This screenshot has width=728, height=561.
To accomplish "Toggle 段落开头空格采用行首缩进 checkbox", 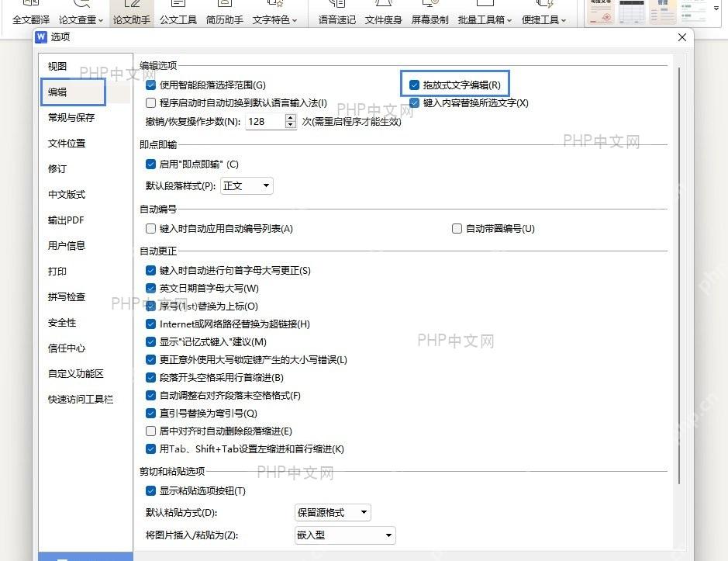I will [150, 377].
